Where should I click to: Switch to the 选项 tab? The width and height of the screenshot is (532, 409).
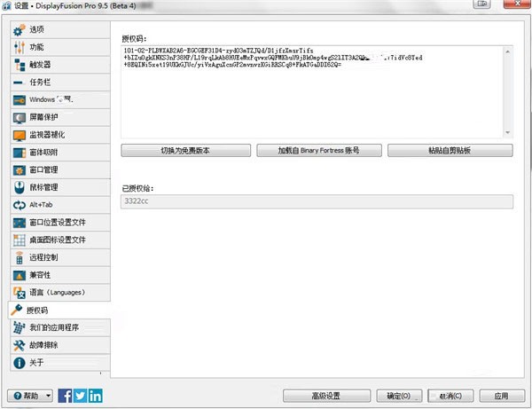pyautogui.click(x=60, y=30)
